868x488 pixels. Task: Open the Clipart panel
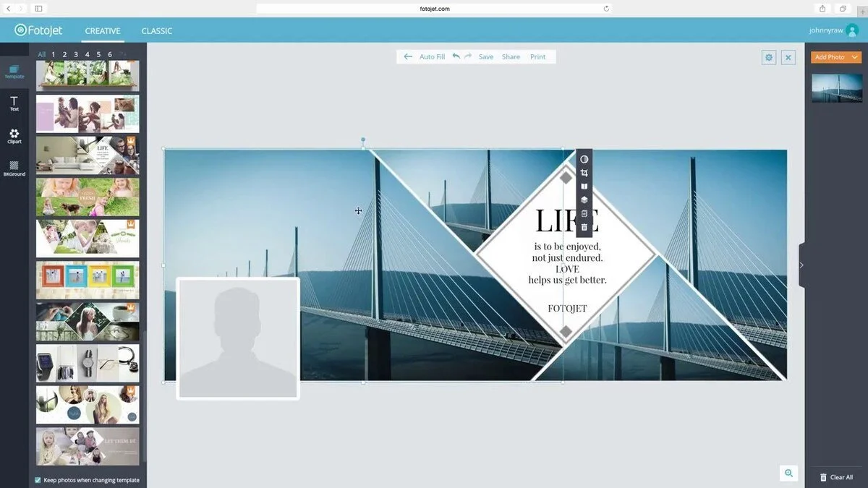click(x=14, y=136)
